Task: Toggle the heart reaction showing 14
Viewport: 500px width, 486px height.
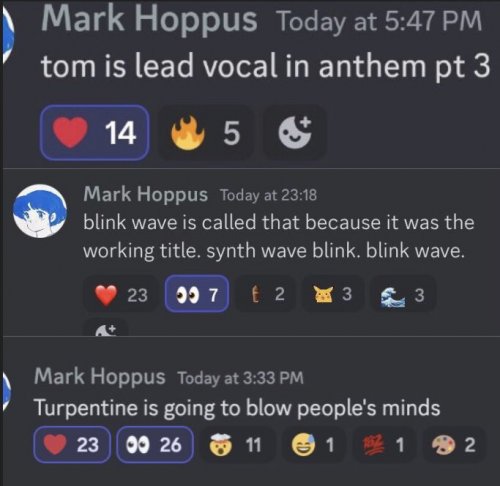Action: tap(95, 132)
